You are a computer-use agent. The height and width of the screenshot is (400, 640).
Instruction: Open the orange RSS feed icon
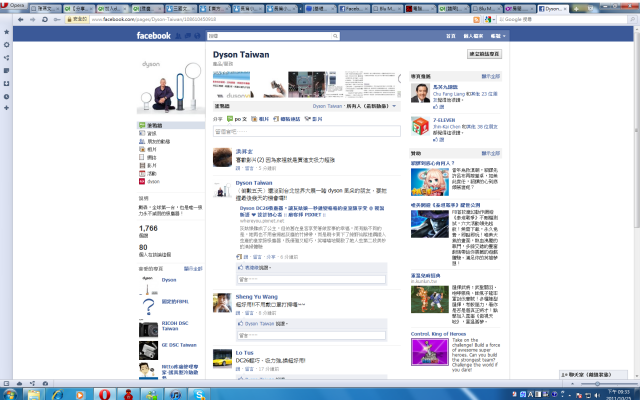tap(476, 19)
